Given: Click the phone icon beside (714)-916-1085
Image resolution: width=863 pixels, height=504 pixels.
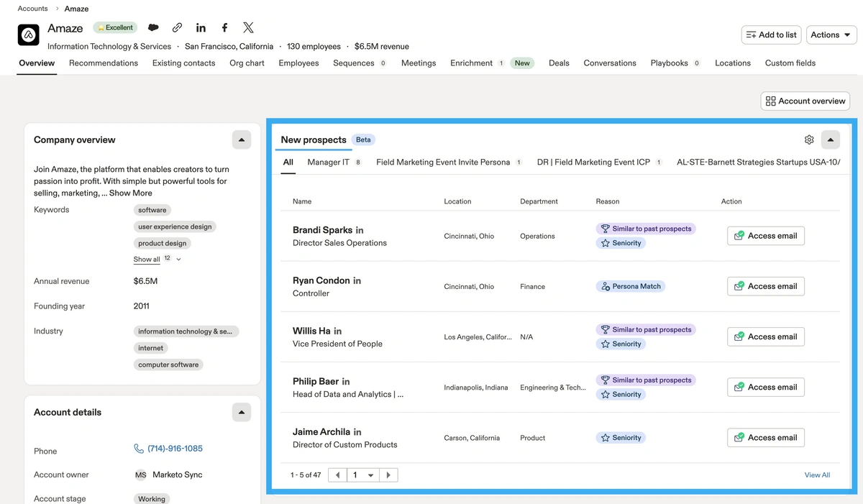Looking at the screenshot, I should [x=139, y=449].
